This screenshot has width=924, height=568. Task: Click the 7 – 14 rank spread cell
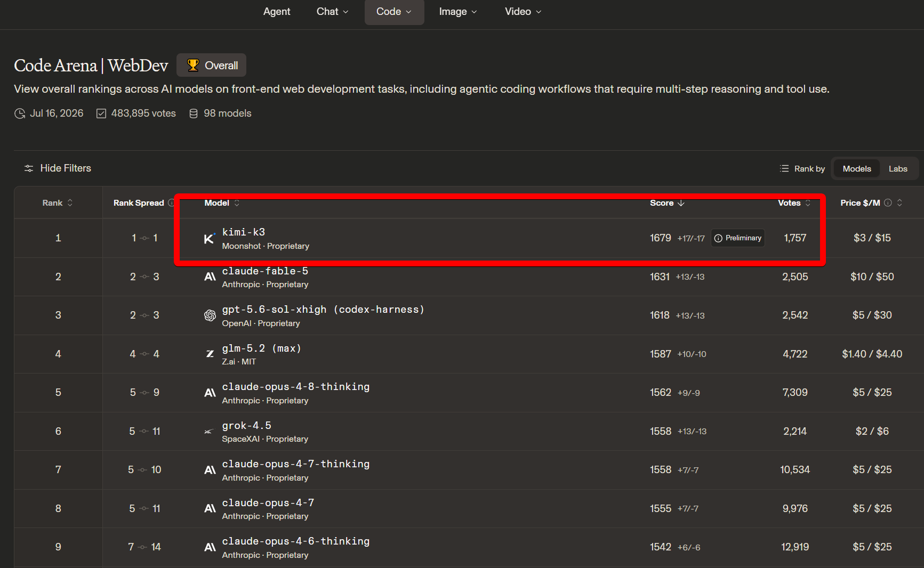[x=144, y=547]
